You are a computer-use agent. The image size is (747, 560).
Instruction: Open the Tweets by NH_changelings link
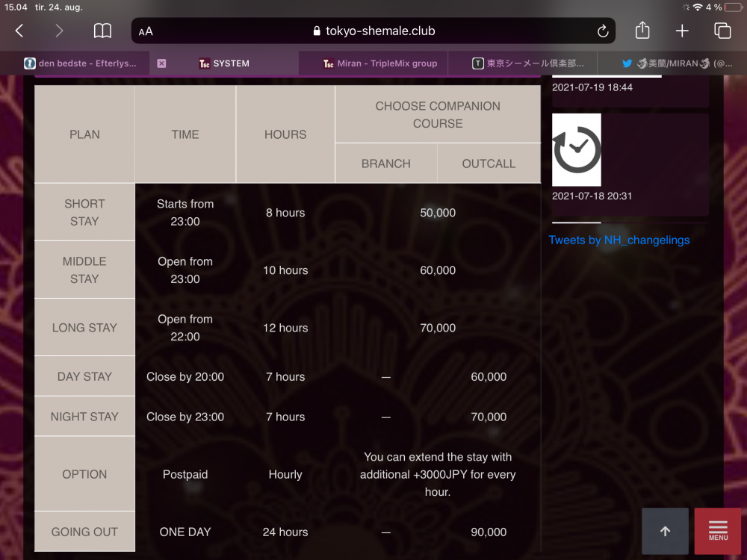pyautogui.click(x=619, y=240)
